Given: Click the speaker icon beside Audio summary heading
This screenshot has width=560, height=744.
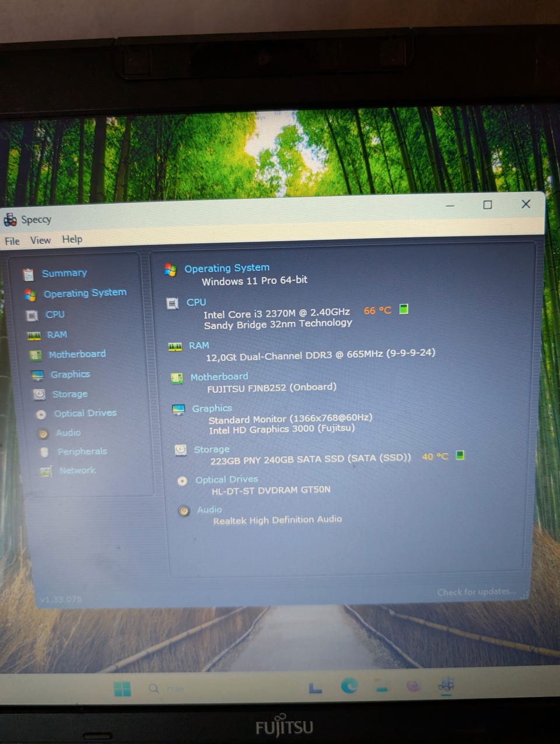Looking at the screenshot, I should 184,511.
